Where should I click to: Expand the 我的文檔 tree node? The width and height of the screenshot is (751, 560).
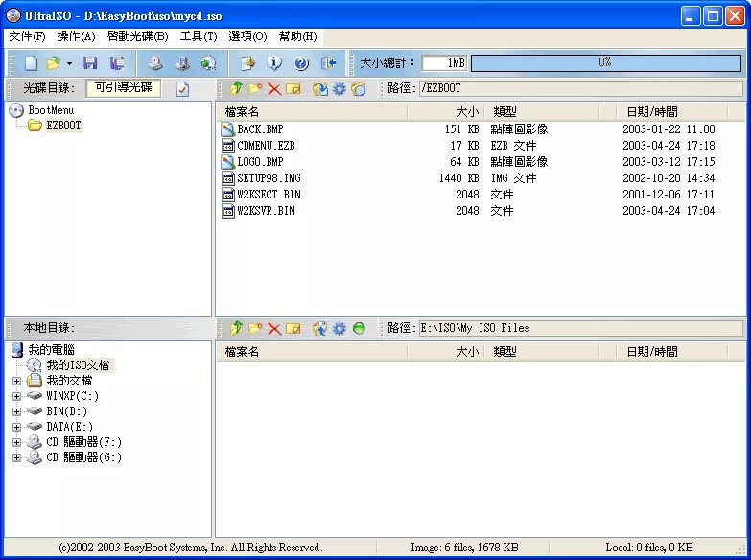pyautogui.click(x=16, y=382)
